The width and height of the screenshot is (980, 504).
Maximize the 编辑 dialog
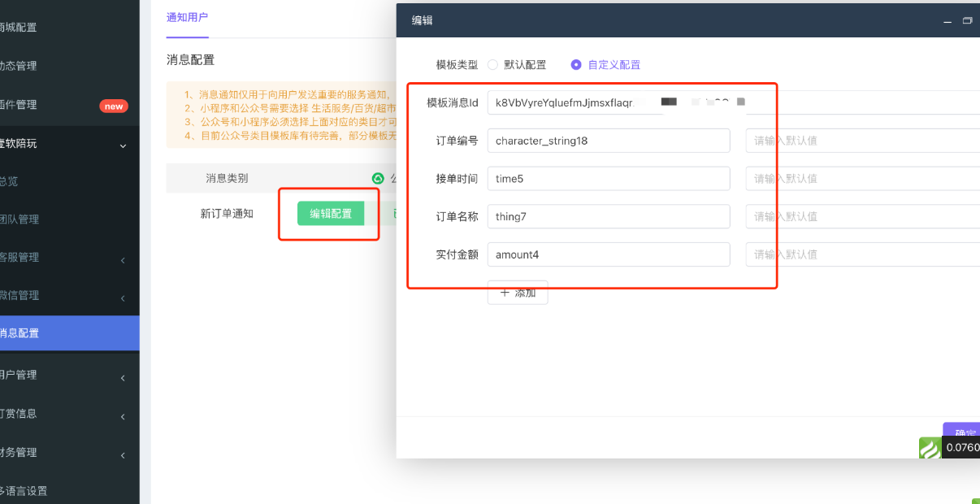[967, 21]
